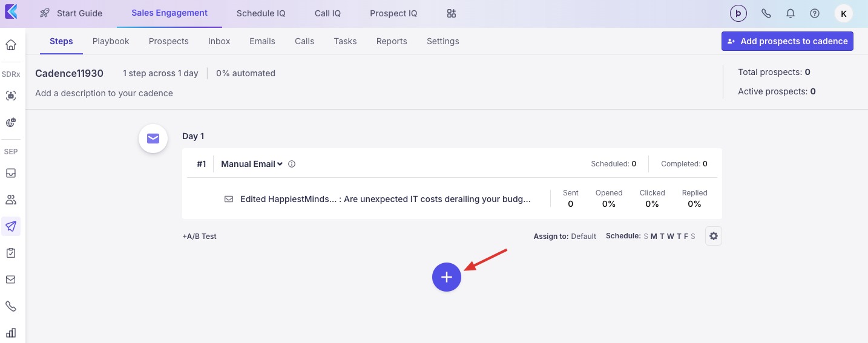Toggle Sunday in the step schedule

[646, 236]
